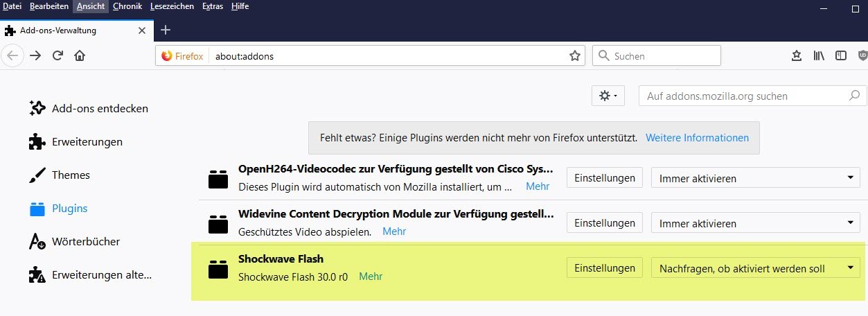Viewport: 868px width, 316px height.
Task: Click the Home button in the toolbar
Action: (80, 56)
